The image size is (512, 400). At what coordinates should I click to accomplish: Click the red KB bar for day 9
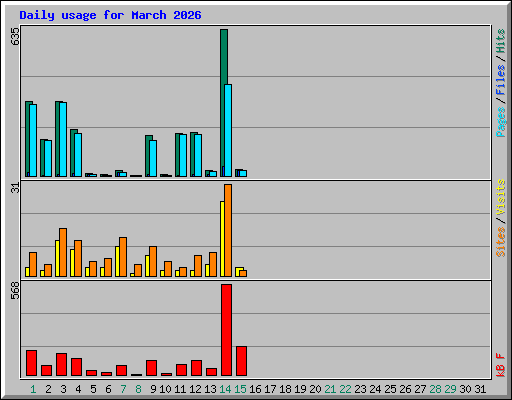coord(152,368)
